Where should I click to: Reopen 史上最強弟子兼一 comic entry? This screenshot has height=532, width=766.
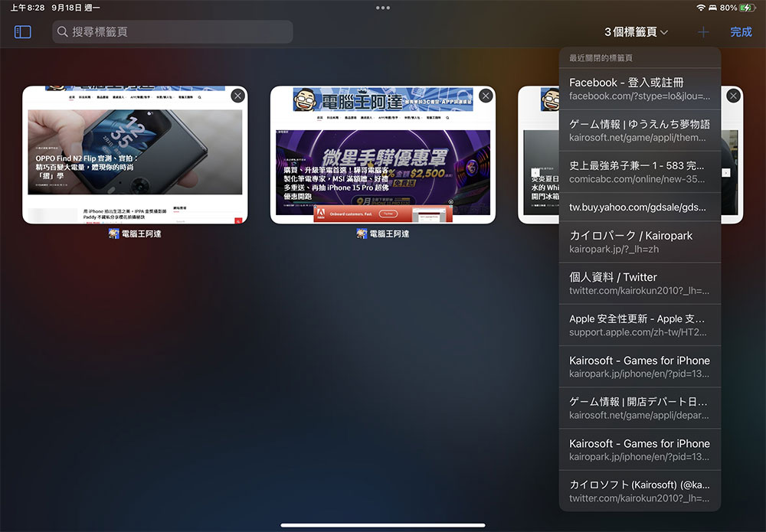pyautogui.click(x=640, y=171)
